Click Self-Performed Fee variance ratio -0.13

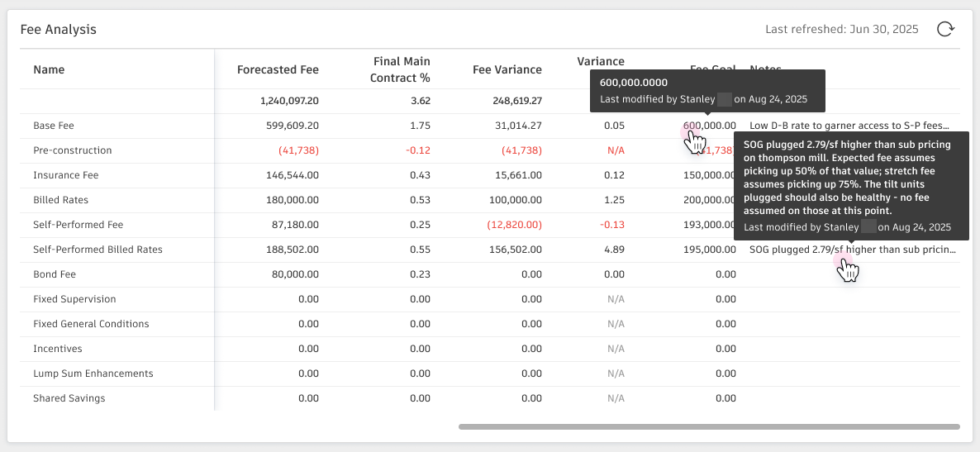(x=612, y=225)
